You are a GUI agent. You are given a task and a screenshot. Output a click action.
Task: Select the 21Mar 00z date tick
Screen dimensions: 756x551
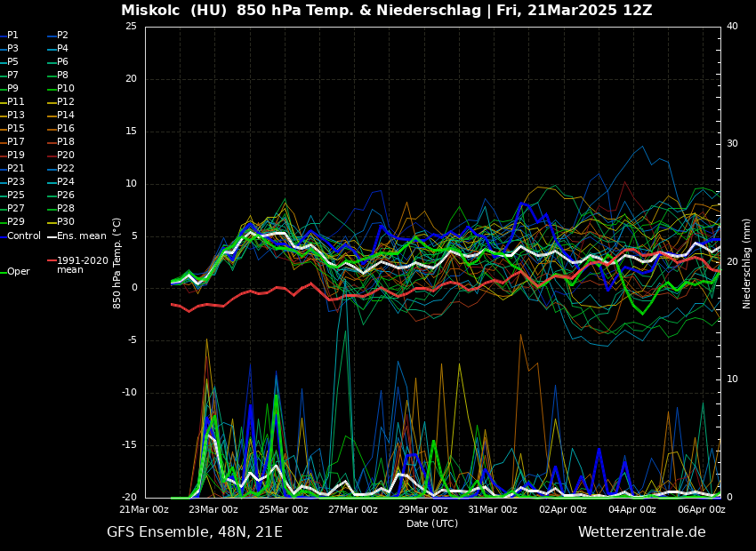pos(144,509)
